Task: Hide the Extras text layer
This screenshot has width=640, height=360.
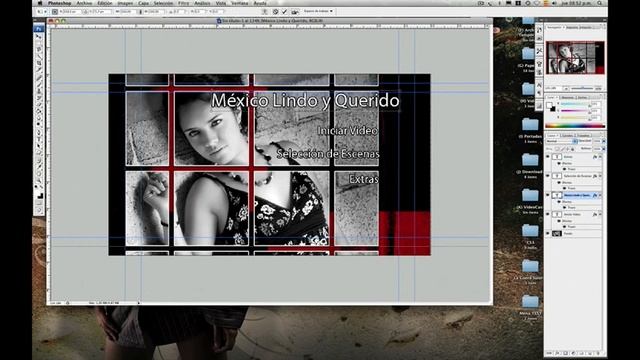Action: coord(548,157)
